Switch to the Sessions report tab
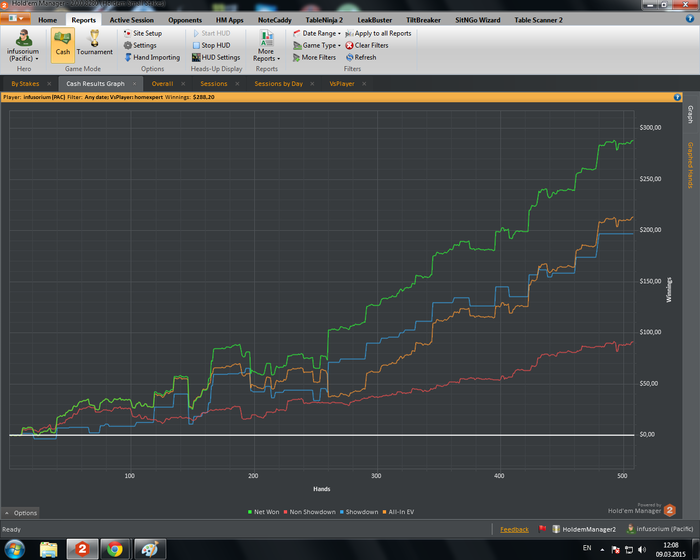 (x=214, y=84)
